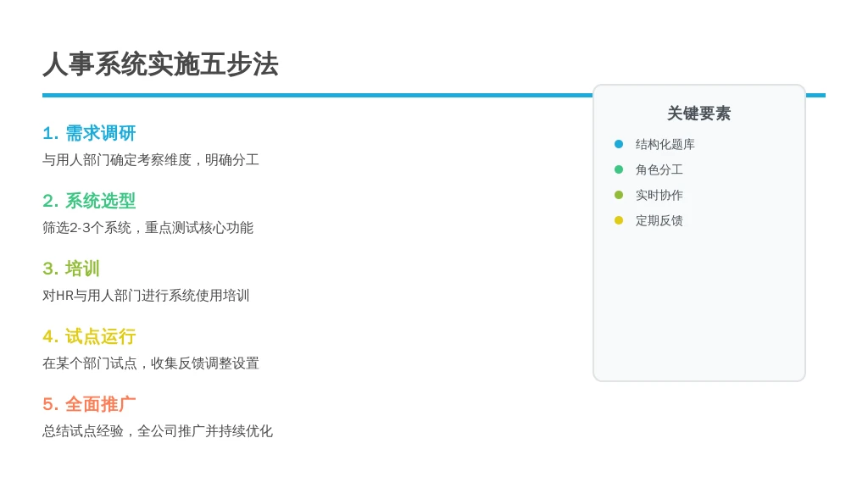The image size is (868, 488).
Task: Select the slide title 人事系统实施五步法
Action: point(160,64)
